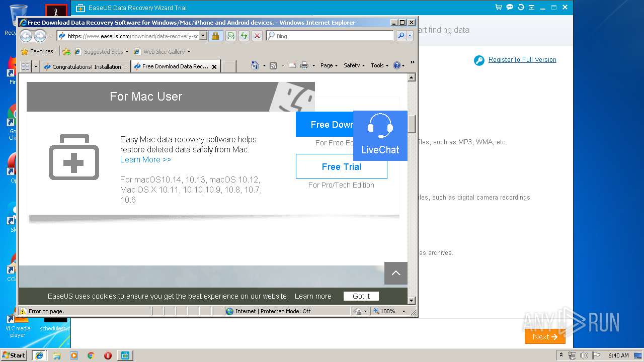644x362 pixels.
Task: Expand the Home button dropdown arrow
Action: pos(264,66)
